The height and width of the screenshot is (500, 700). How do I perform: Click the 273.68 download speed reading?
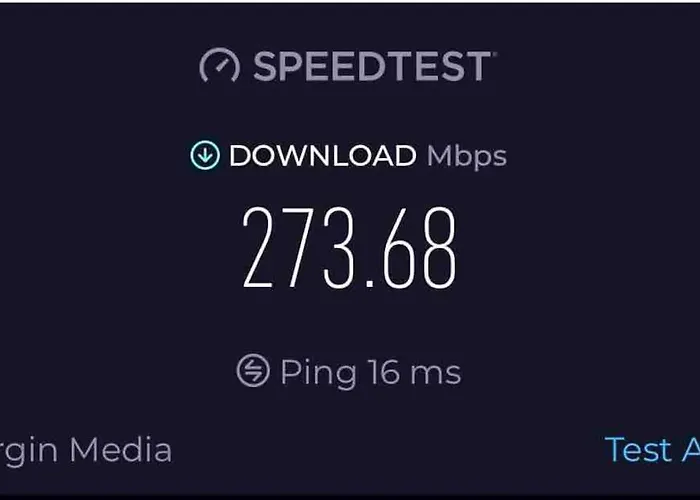click(x=350, y=247)
